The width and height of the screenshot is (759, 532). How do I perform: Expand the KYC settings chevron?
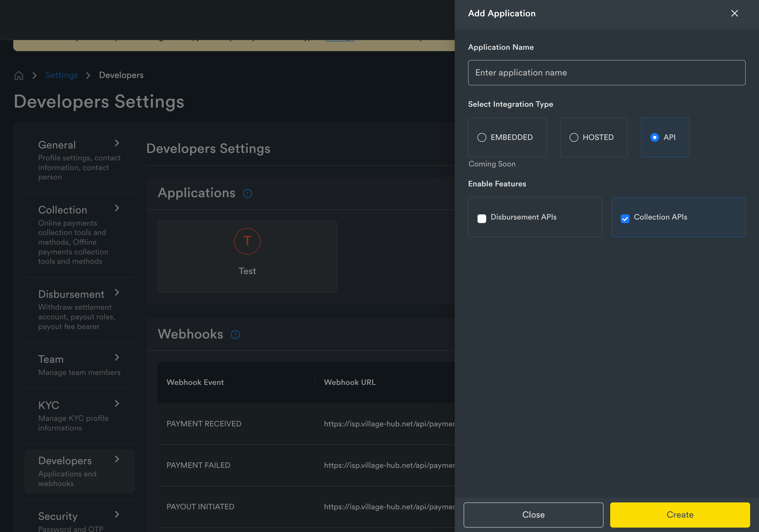[x=117, y=403]
